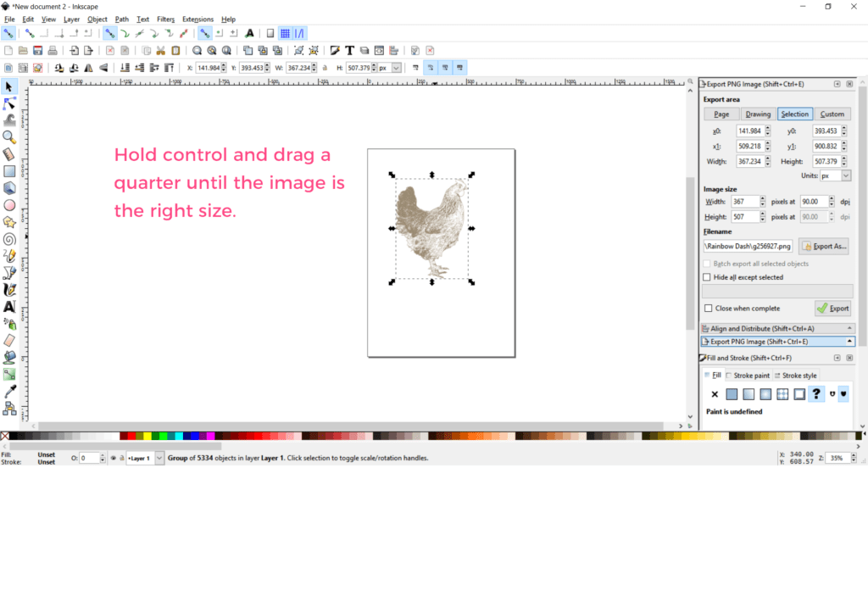Step X position value spinner
The height and width of the screenshot is (596, 868).
click(223, 68)
